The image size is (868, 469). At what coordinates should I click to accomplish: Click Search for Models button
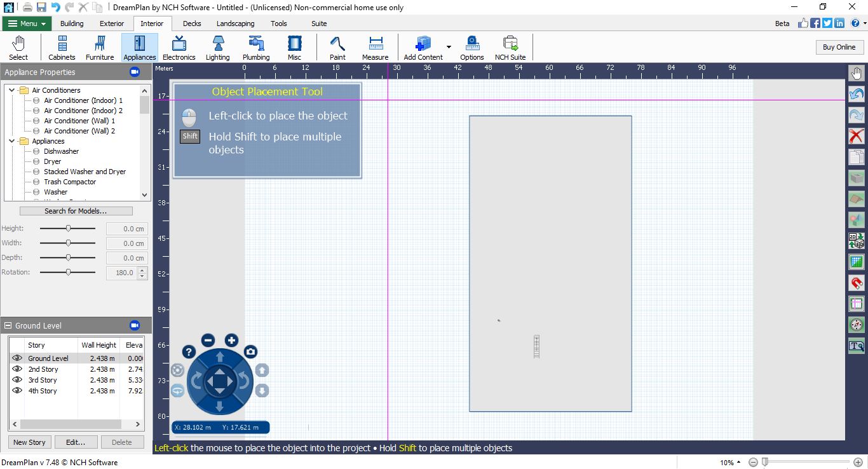coord(76,211)
